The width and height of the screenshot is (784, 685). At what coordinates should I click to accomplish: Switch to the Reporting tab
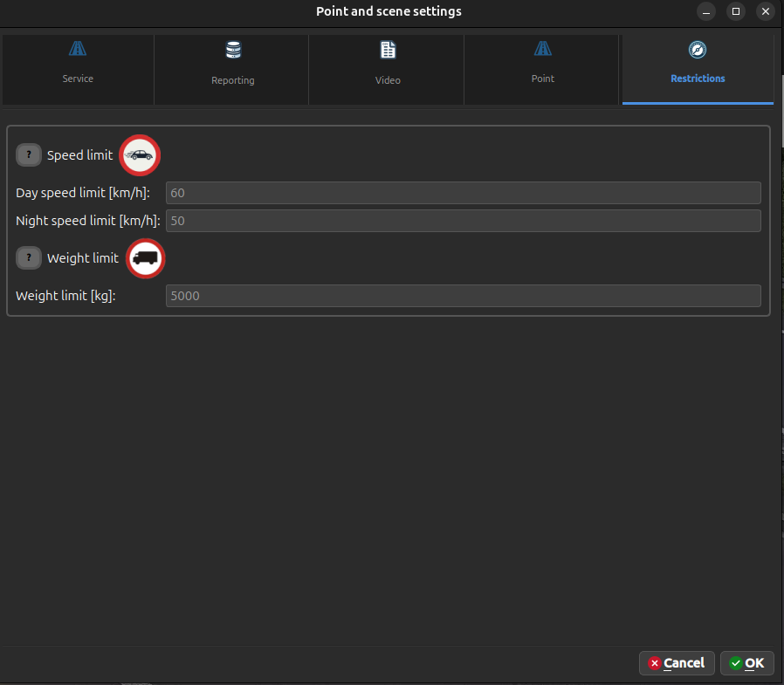coord(232,70)
